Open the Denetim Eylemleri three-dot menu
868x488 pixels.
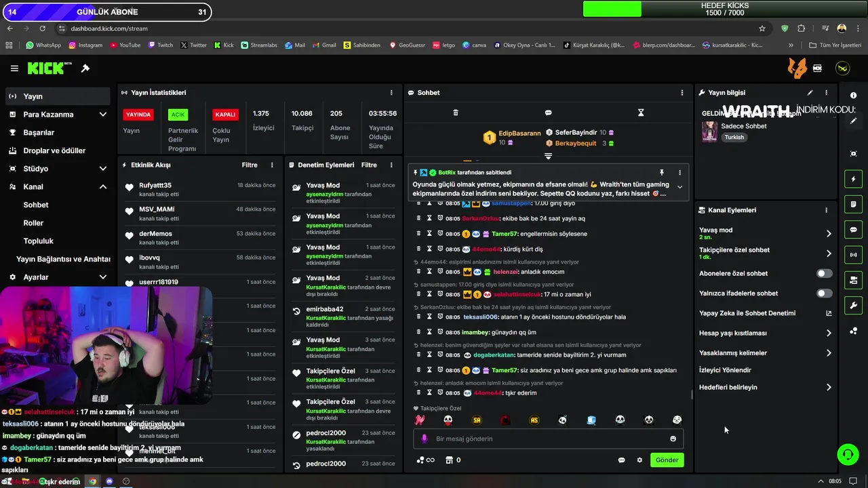point(391,165)
